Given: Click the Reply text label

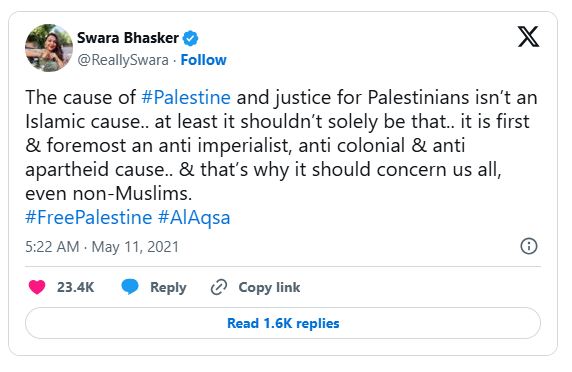Looking at the screenshot, I should click(x=168, y=287).
